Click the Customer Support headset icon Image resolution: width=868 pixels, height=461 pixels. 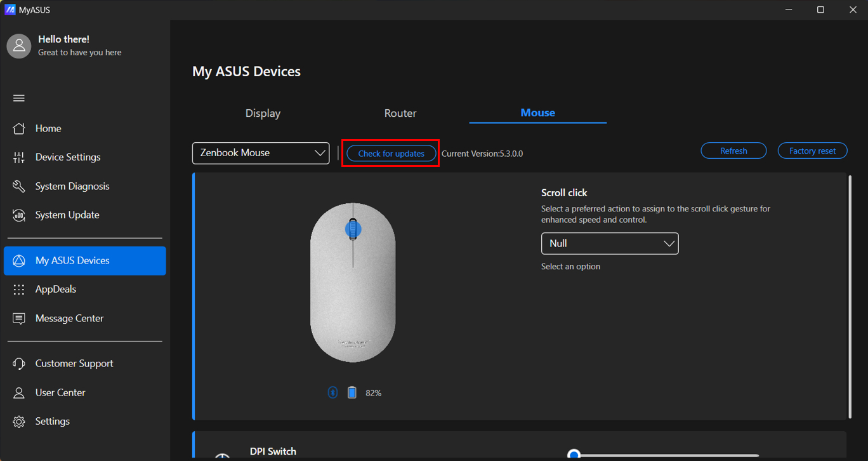(19, 364)
